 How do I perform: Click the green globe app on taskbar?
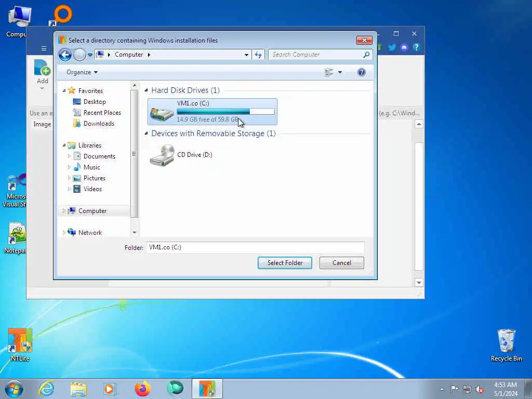[175, 389]
